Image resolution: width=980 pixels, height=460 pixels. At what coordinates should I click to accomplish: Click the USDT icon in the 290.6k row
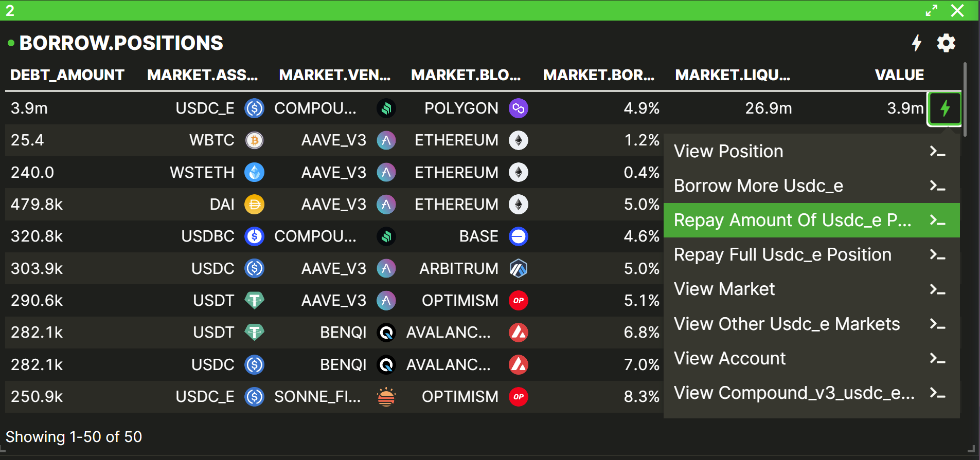coord(254,300)
